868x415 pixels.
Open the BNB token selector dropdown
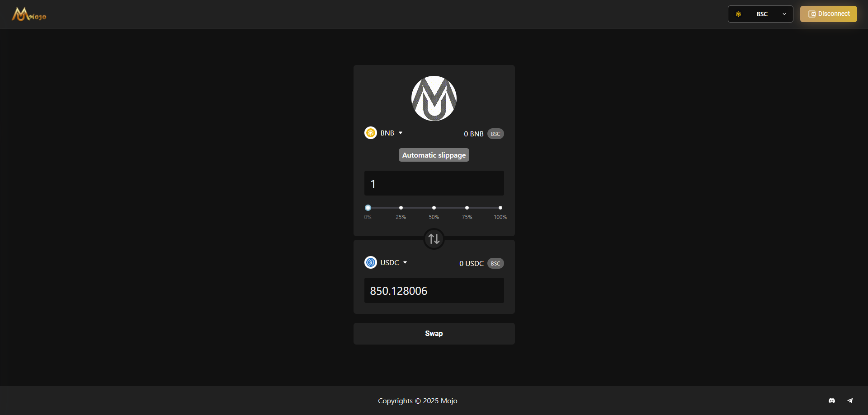400,132
